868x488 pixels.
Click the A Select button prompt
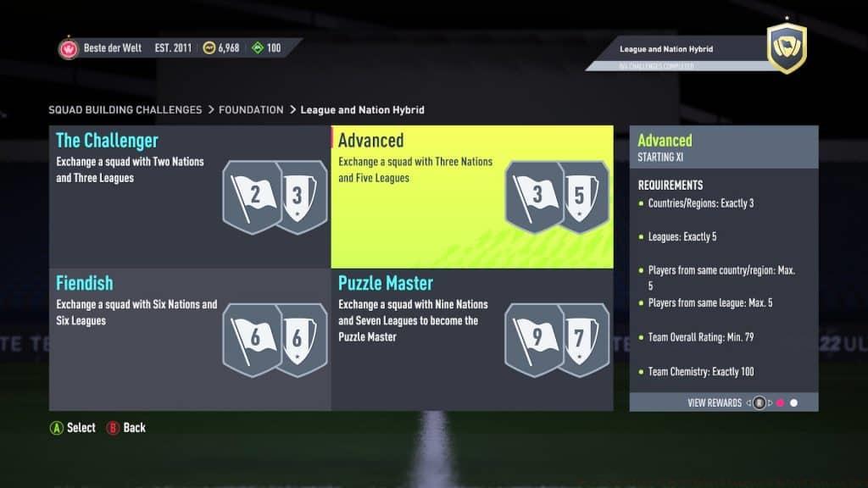(73, 428)
